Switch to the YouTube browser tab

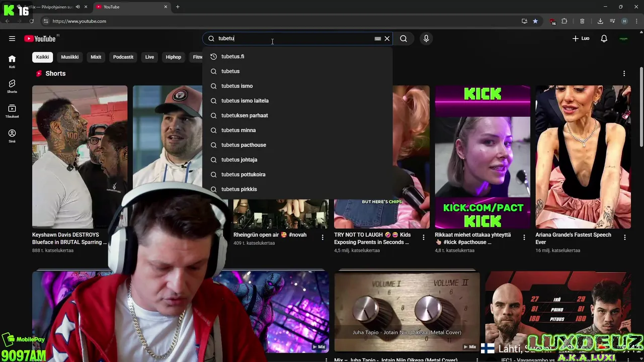132,7
